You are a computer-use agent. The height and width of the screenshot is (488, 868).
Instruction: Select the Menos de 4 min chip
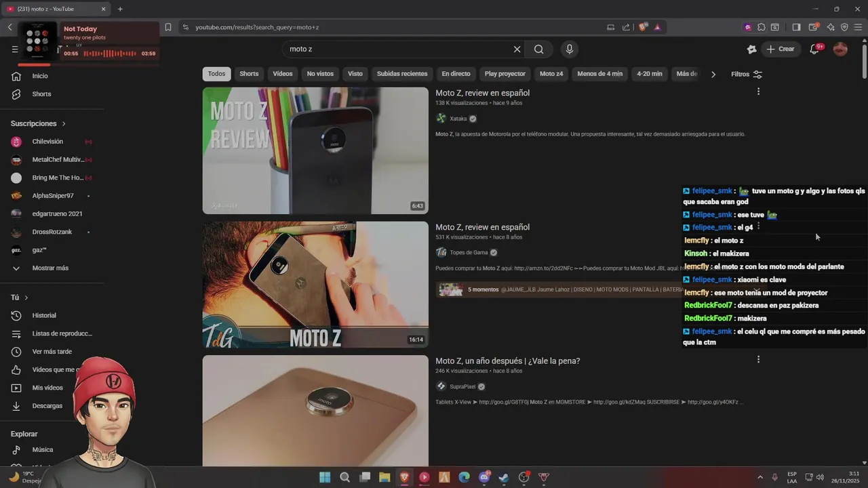599,74
